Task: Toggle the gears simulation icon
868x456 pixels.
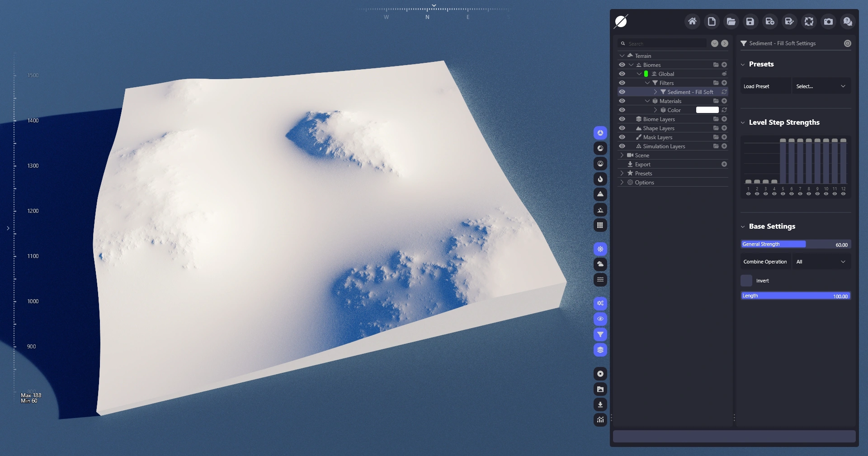Action: click(600, 304)
